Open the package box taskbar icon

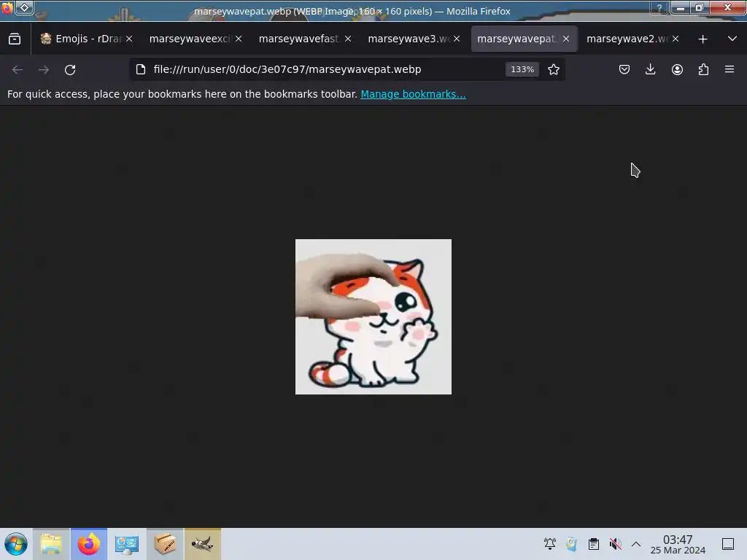tap(165, 544)
